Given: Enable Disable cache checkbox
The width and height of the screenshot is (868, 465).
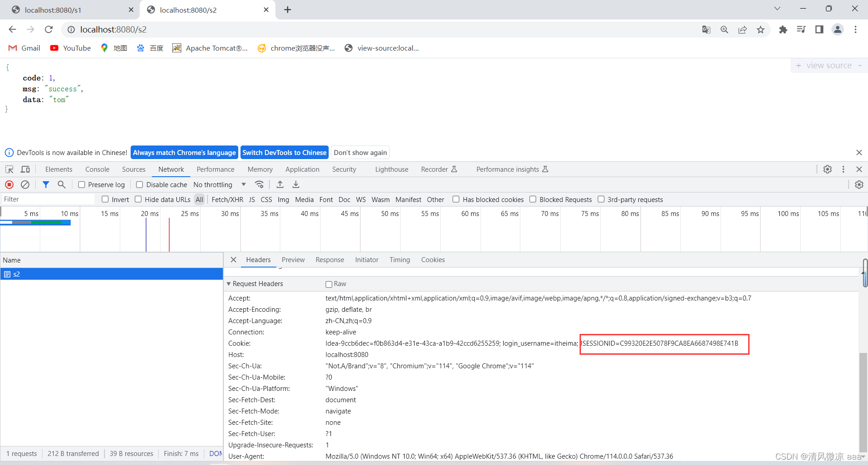Looking at the screenshot, I should [x=140, y=184].
